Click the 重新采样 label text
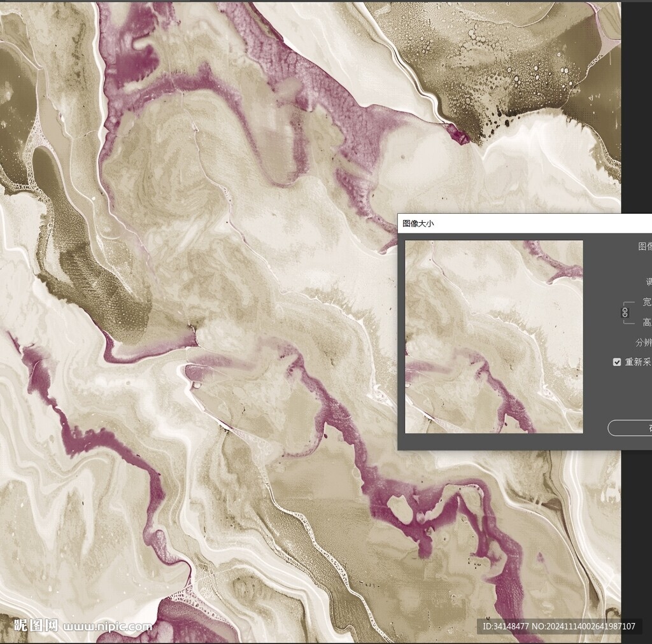This screenshot has height=644, width=652. click(x=637, y=362)
